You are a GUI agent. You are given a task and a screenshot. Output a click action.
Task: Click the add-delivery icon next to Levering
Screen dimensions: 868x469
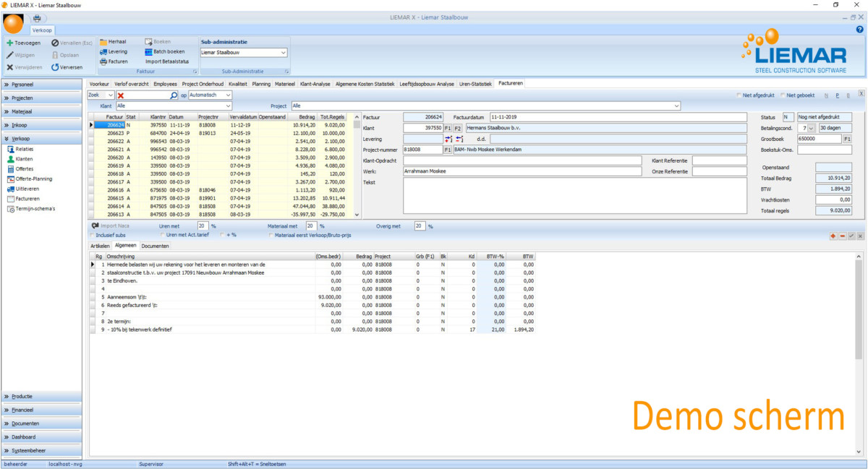pos(448,139)
